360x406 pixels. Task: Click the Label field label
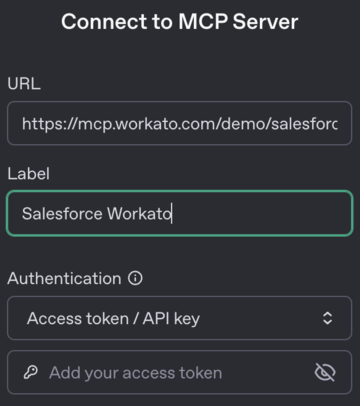pos(29,174)
